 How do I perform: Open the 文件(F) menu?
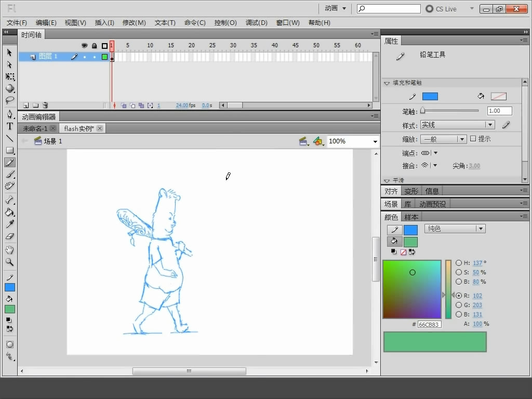[x=17, y=23]
